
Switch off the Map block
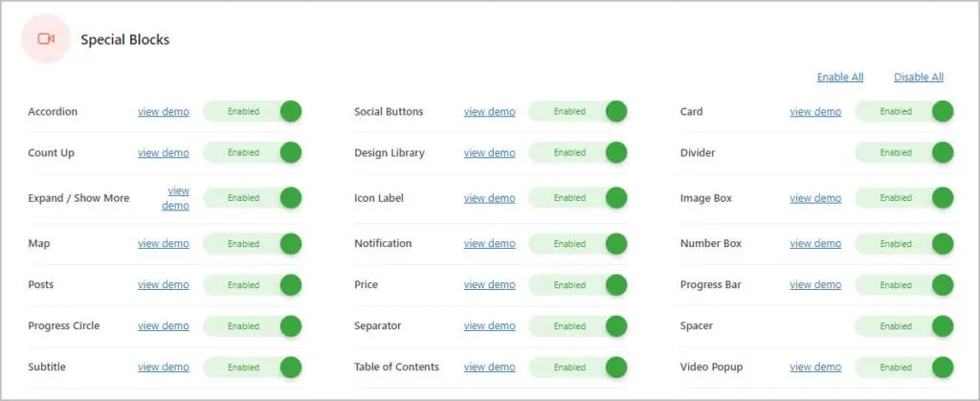click(x=253, y=244)
